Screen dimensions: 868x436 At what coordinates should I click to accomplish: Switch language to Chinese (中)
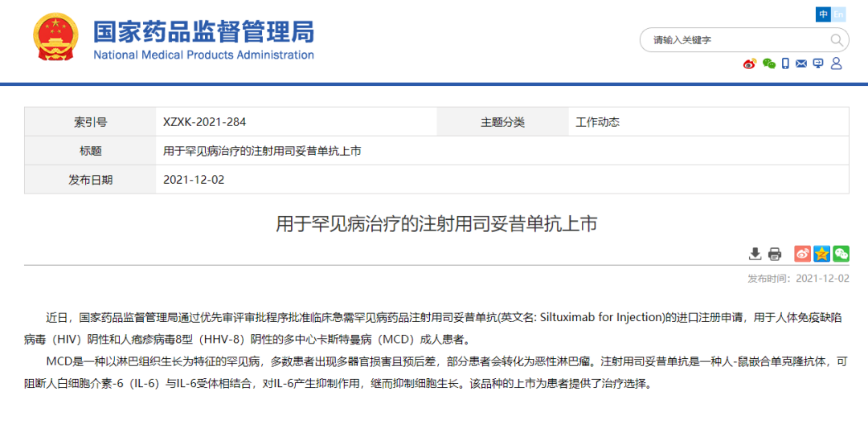pos(823,14)
